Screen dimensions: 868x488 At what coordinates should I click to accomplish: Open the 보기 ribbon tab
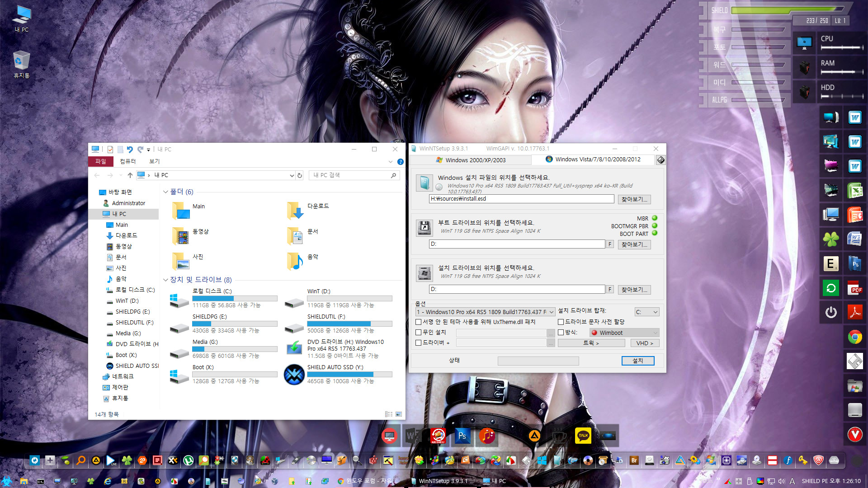pyautogui.click(x=155, y=161)
